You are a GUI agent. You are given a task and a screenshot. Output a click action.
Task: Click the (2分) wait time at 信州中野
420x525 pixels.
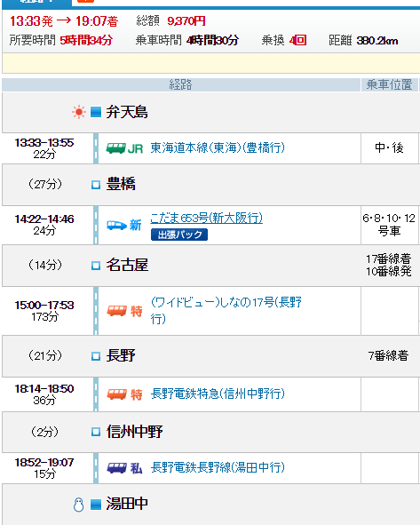(45, 432)
